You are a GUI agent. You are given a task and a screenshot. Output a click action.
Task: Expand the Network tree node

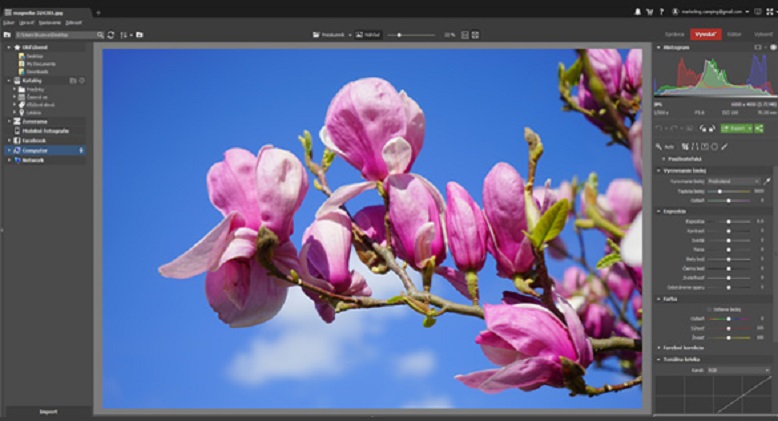pos(9,160)
